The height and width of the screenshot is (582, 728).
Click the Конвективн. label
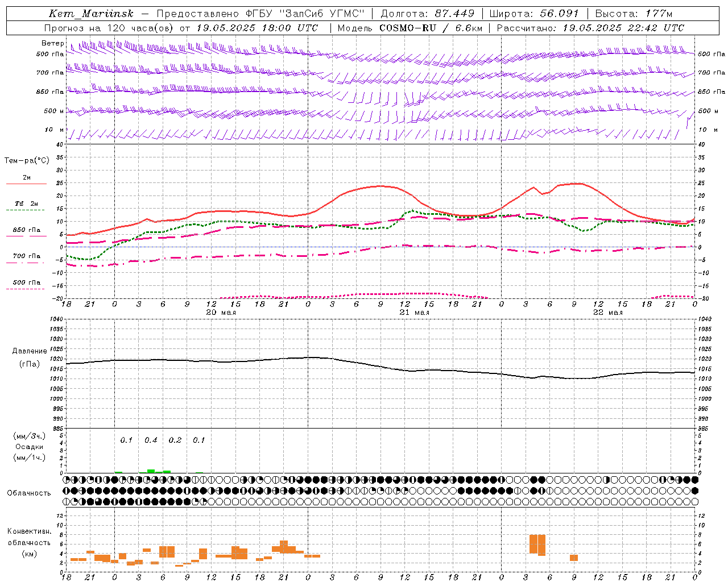click(30, 531)
